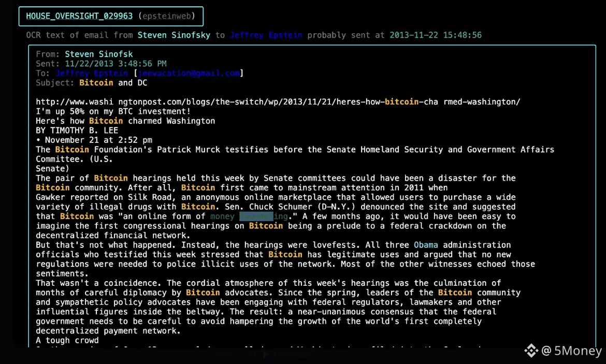Select Steven Sinofsky in the OCR summary line
The height and width of the screenshot is (364, 606).
174,35
